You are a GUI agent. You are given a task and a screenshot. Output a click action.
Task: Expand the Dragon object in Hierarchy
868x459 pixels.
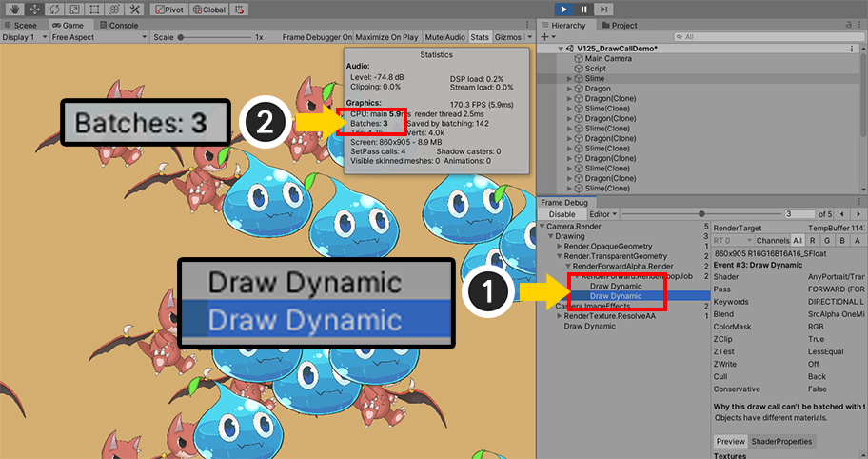click(569, 89)
